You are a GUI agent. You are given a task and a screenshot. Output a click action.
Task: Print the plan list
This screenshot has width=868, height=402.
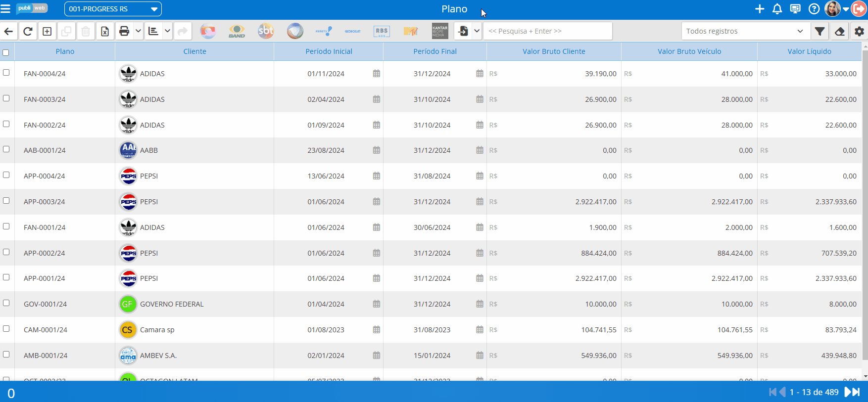pos(124,31)
